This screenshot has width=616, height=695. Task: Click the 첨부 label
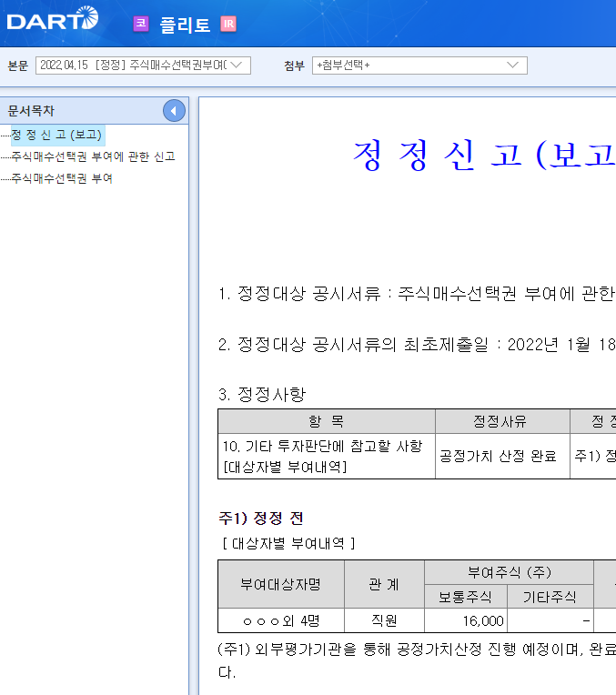tap(295, 65)
